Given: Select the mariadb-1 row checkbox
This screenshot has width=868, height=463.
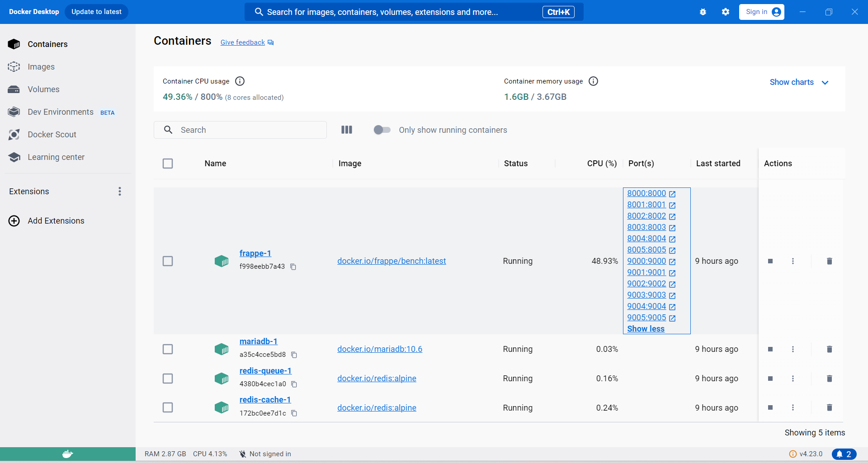Looking at the screenshot, I should pyautogui.click(x=168, y=349).
